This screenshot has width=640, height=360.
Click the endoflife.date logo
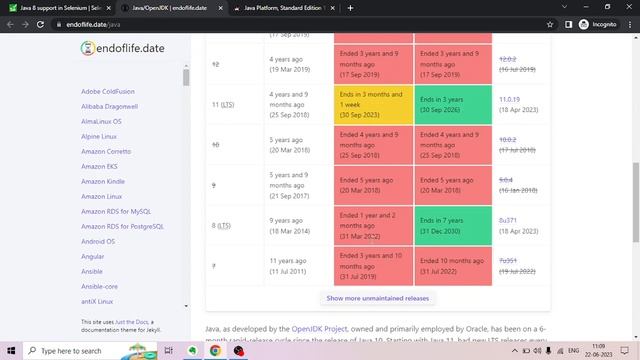point(122,48)
